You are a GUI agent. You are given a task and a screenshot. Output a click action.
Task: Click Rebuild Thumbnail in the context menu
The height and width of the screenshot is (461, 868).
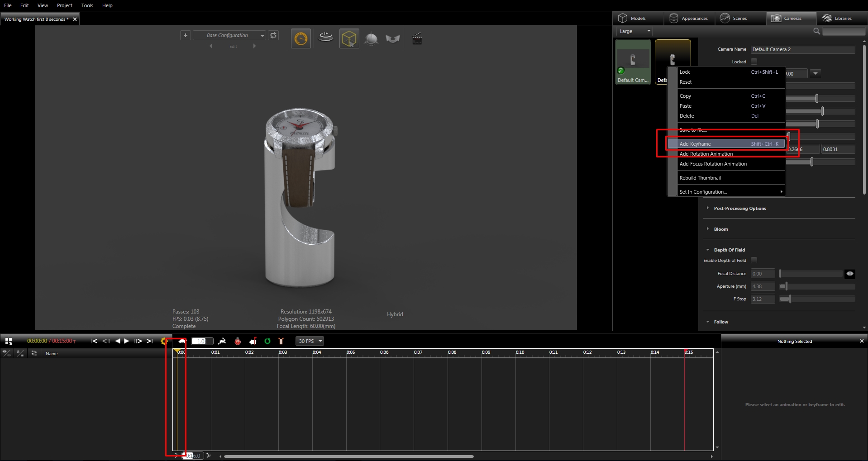[700, 178]
